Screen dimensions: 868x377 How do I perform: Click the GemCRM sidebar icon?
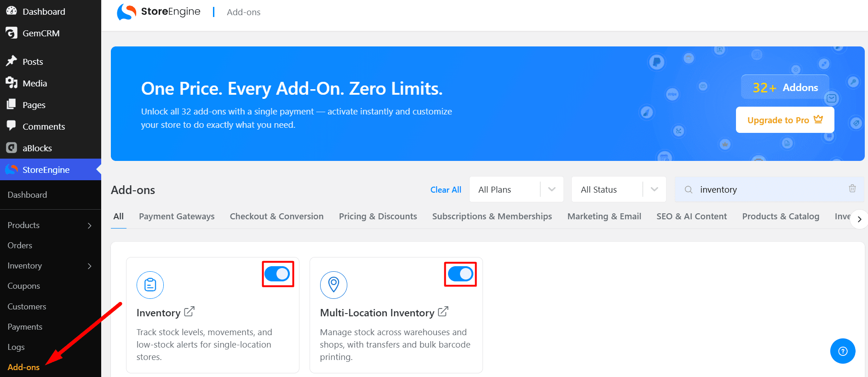[11, 33]
